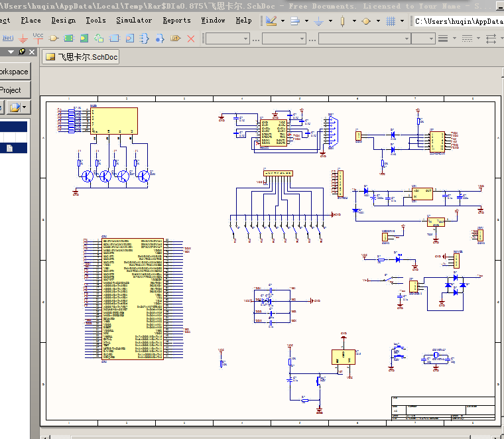Click the dashed line style icon
Image resolution: width=504 pixels, height=439 pixels.
[x=467, y=38]
